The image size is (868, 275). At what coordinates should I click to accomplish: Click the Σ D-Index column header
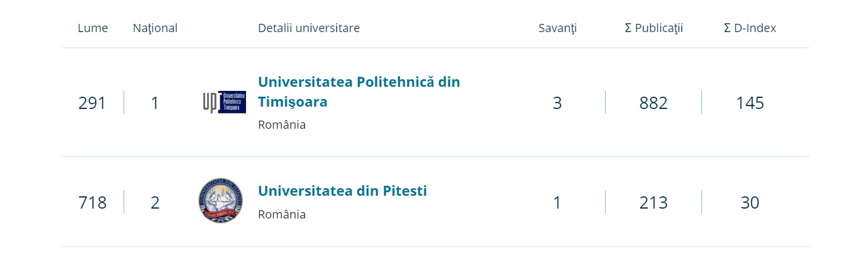[x=750, y=28]
